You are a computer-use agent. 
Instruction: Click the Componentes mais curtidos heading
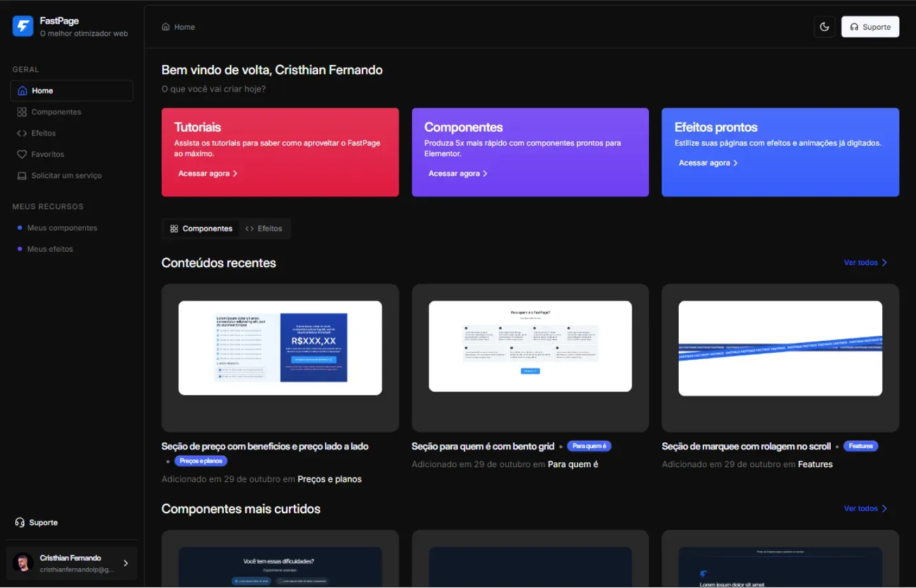tap(241, 509)
